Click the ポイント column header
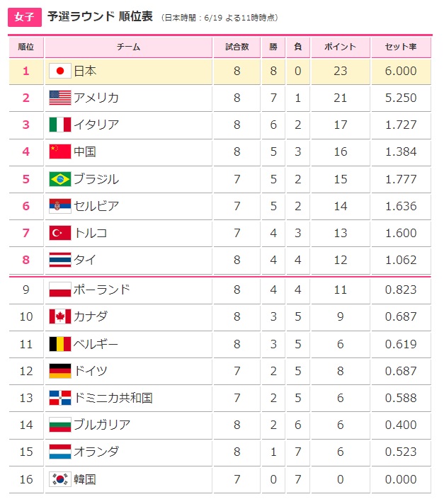The height and width of the screenshot is (504, 444). (340, 47)
